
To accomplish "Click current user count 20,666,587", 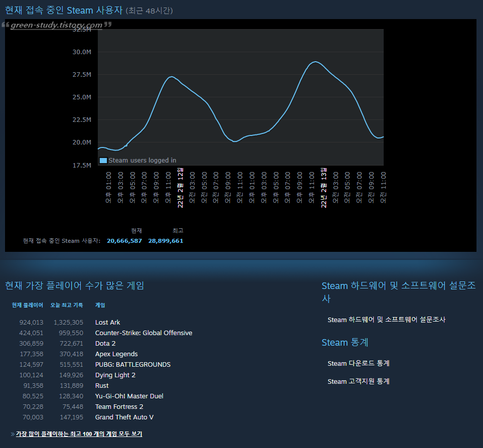I will pos(124,241).
